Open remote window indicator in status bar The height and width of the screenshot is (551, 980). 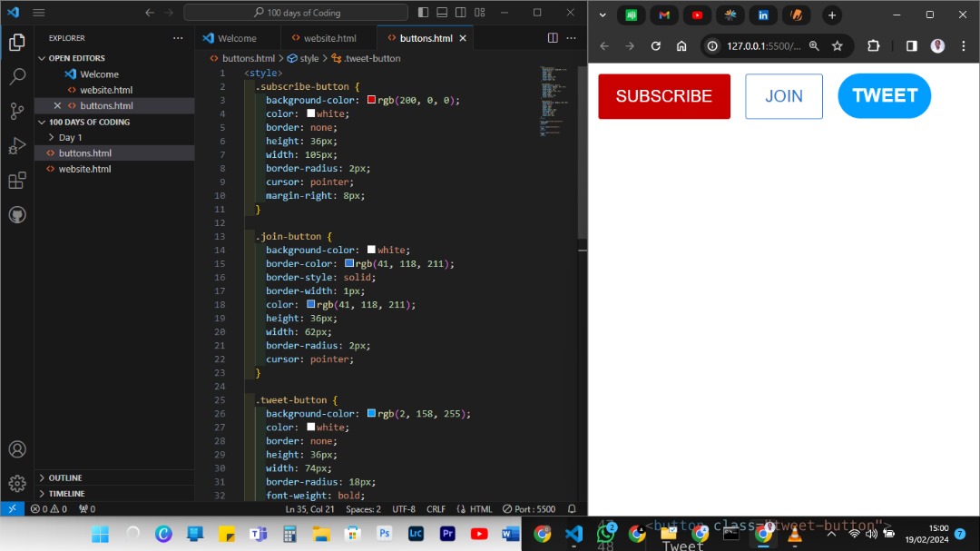(13, 509)
